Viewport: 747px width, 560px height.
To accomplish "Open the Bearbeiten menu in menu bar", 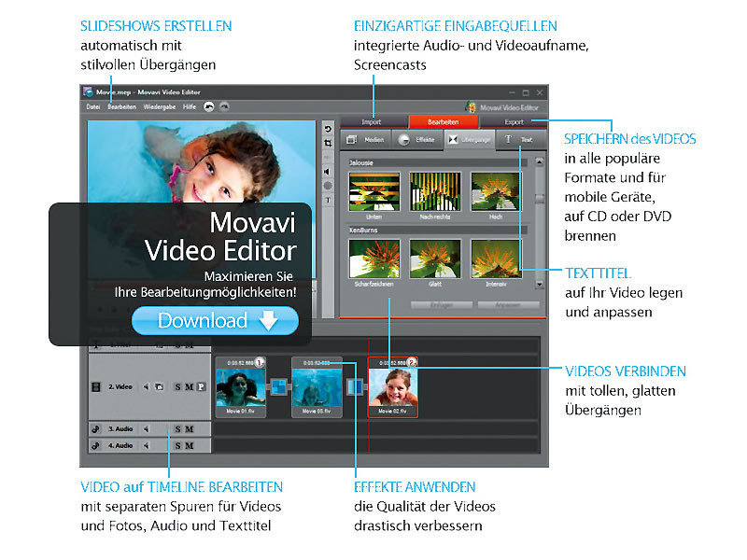I will (121, 106).
